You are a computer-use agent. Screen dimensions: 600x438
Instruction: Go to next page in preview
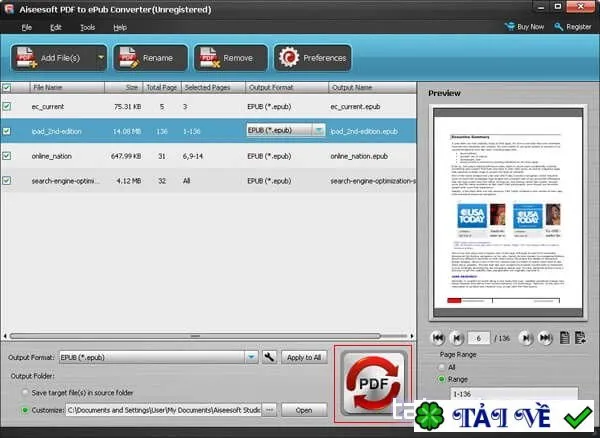(526, 338)
